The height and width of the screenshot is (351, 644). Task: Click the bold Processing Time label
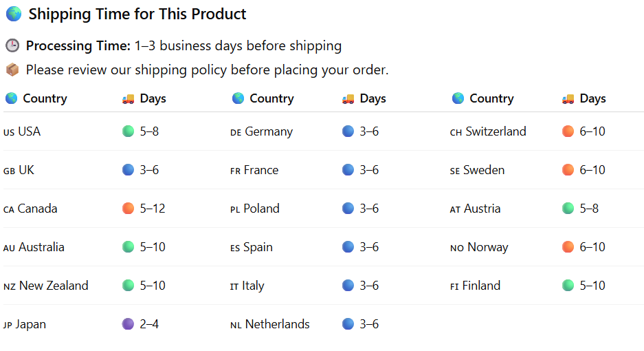pyautogui.click(x=78, y=46)
